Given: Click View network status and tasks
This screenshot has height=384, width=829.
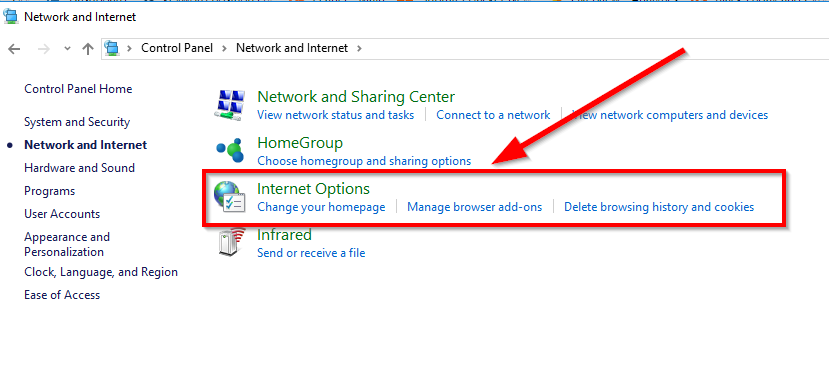Looking at the screenshot, I should pyautogui.click(x=335, y=115).
